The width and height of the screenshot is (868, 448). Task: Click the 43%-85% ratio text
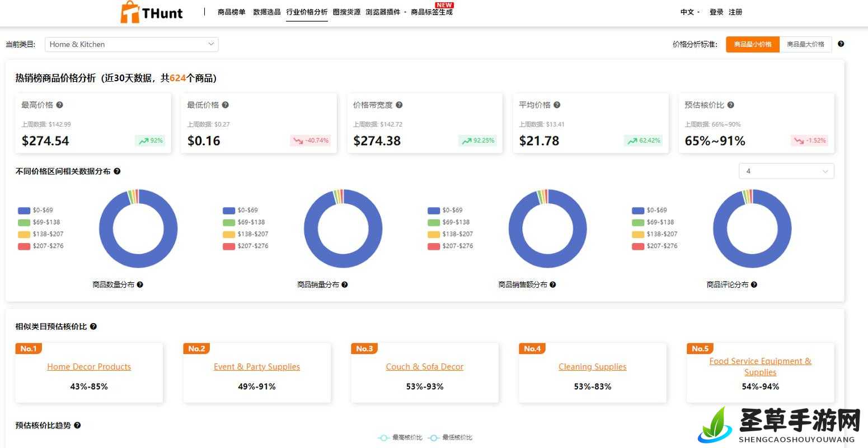click(x=89, y=386)
